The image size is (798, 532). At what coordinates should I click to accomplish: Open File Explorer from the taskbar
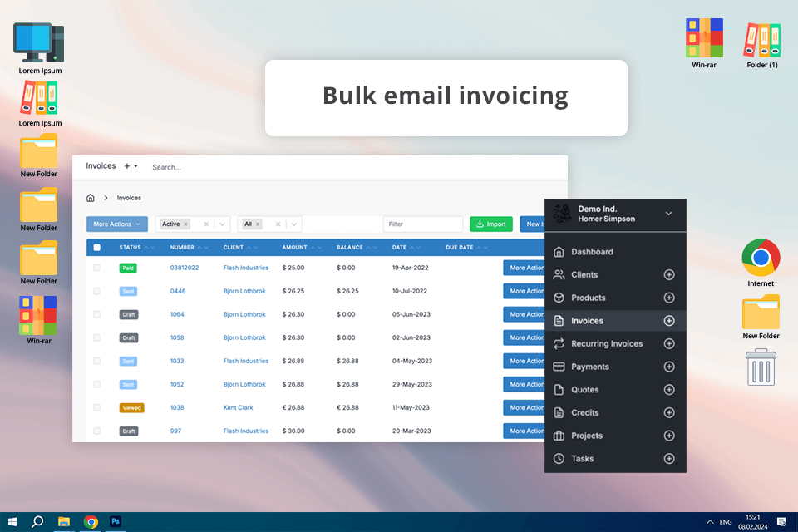[64, 522]
